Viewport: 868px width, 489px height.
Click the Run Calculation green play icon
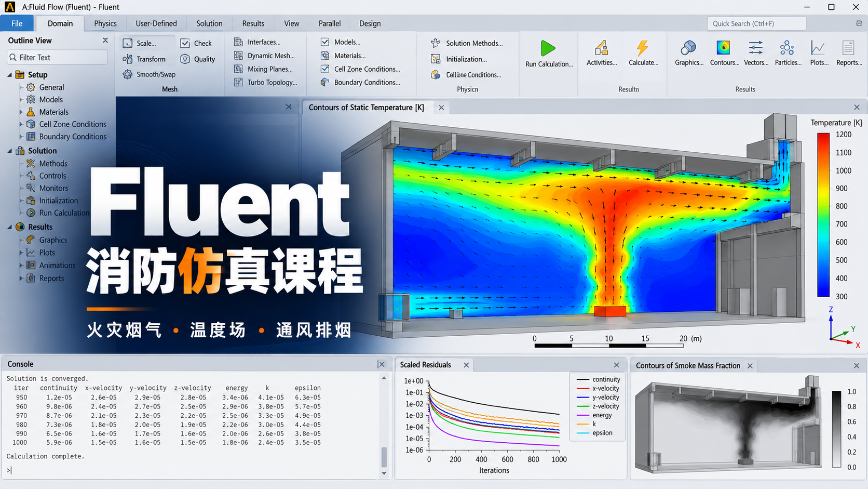point(548,48)
